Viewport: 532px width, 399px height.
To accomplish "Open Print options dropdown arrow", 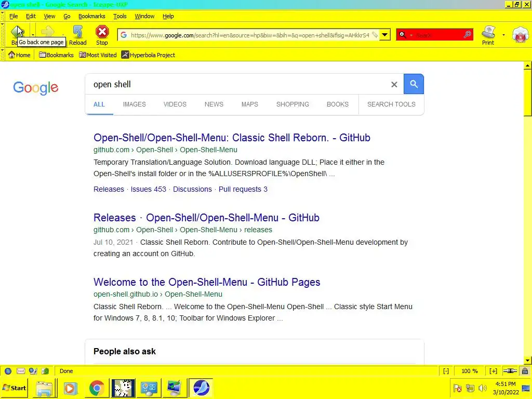I will 503,35.
